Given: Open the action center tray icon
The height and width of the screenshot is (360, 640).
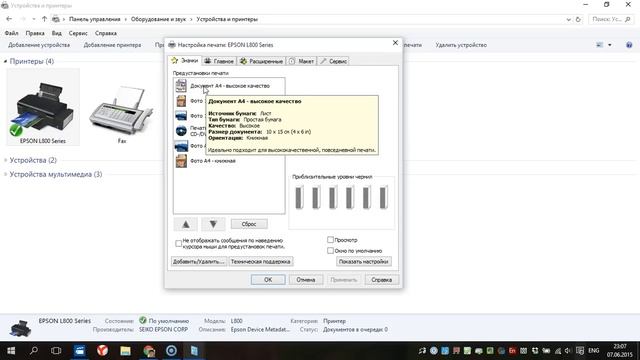Looking at the screenshot, I should pyautogui.click(x=580, y=351).
